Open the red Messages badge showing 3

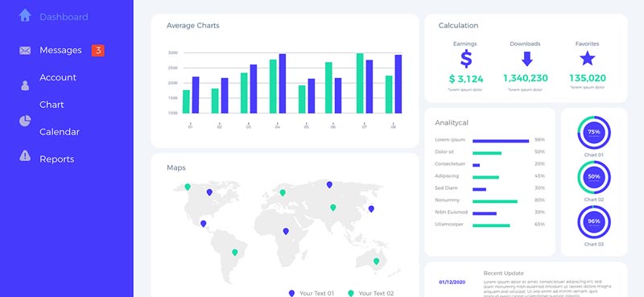[x=97, y=50]
